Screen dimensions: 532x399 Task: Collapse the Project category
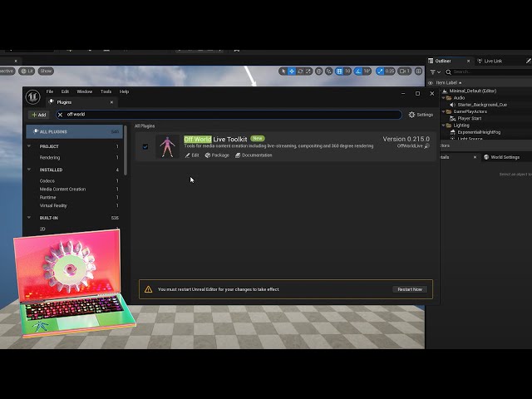(x=29, y=146)
